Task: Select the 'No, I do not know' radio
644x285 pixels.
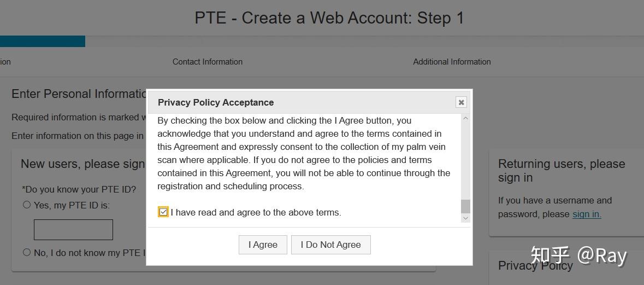Action: 27,252
